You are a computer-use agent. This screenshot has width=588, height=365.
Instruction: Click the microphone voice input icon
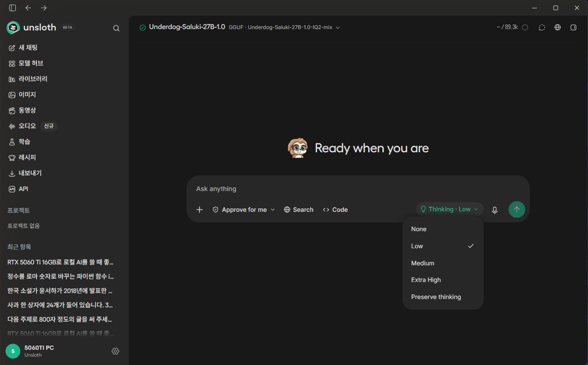pos(494,210)
